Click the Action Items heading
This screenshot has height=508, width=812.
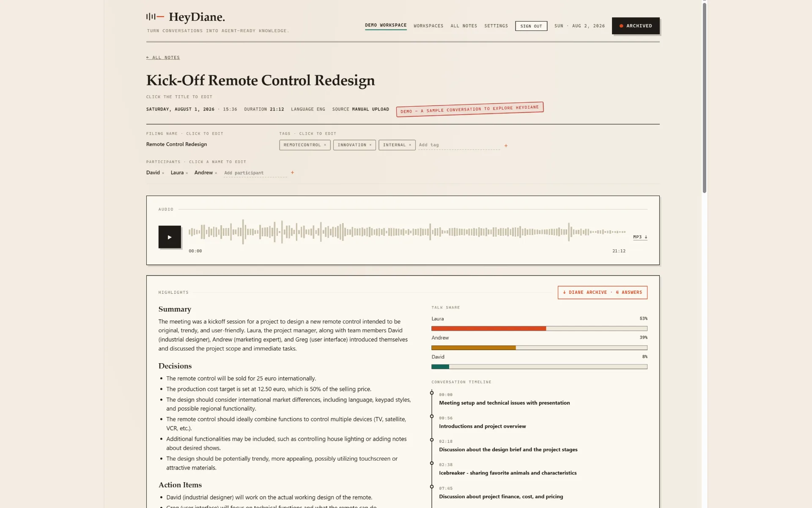[180, 485]
